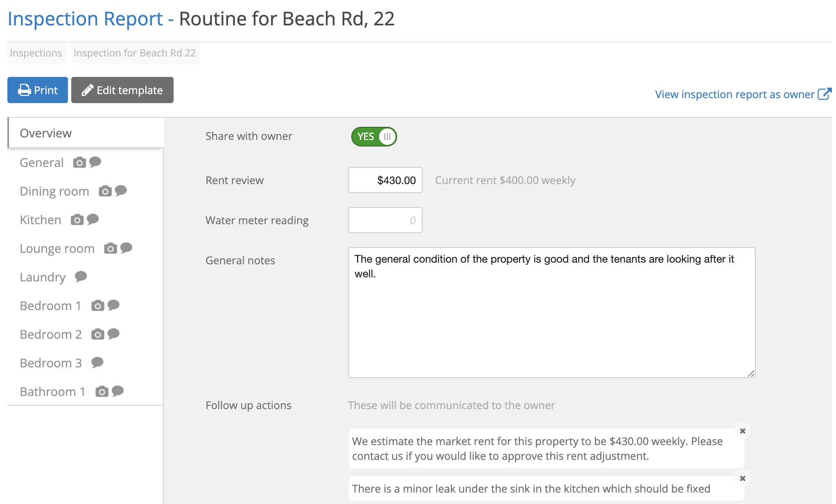The width and height of the screenshot is (836, 504).
Task: Go to the Inspections breadcrumb
Action: tap(36, 53)
